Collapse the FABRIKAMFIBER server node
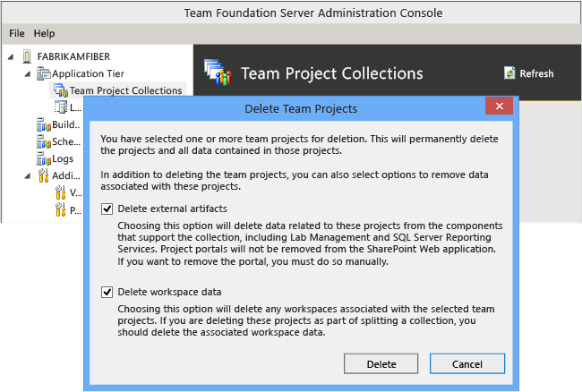This screenshot has width=582, height=392. pos(11,56)
